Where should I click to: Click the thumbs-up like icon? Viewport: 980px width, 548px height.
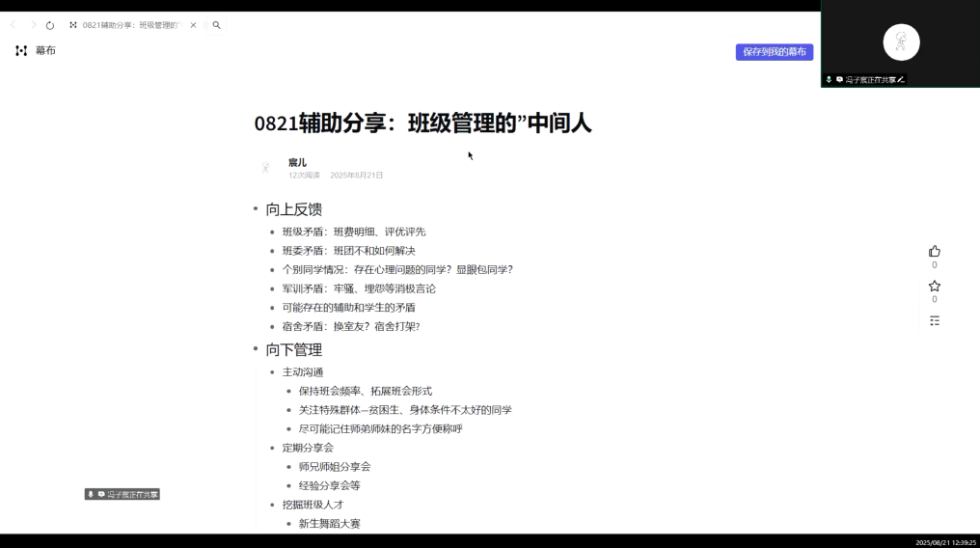(x=934, y=251)
